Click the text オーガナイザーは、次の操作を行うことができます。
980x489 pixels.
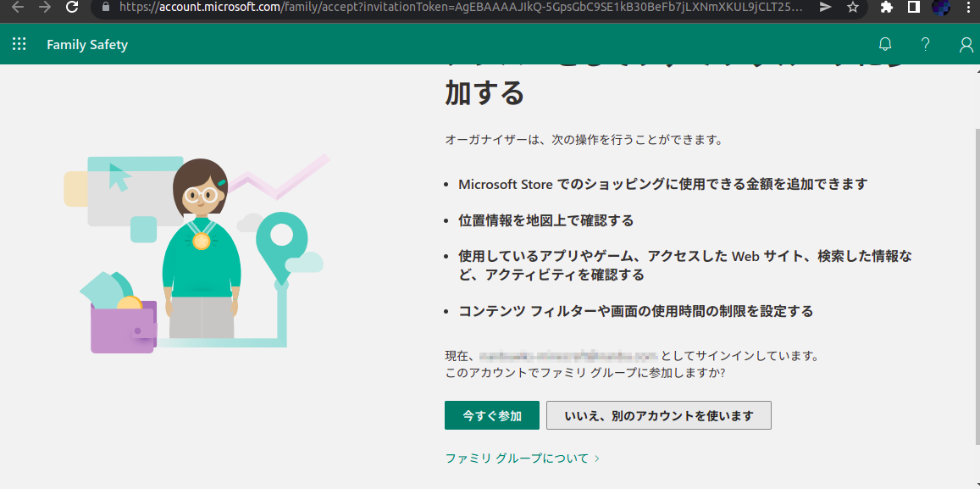coord(584,140)
